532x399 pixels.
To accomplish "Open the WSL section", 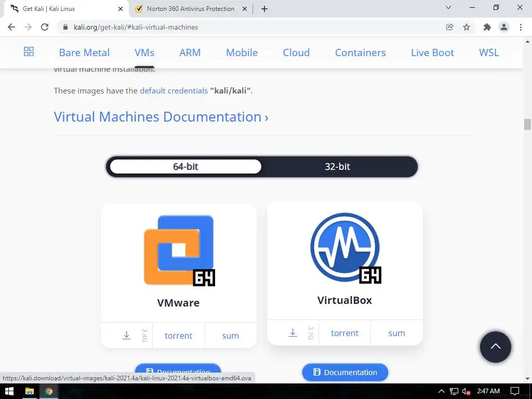I will tap(489, 52).
